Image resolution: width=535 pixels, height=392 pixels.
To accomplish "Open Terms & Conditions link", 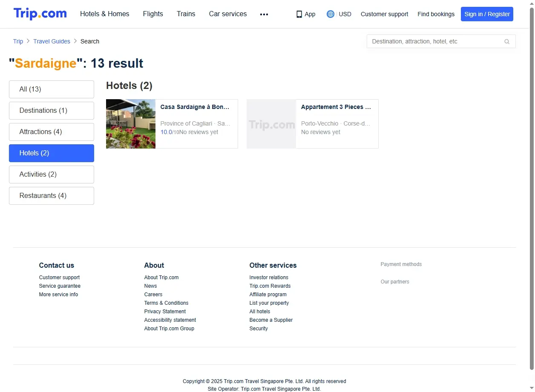I will click(166, 303).
